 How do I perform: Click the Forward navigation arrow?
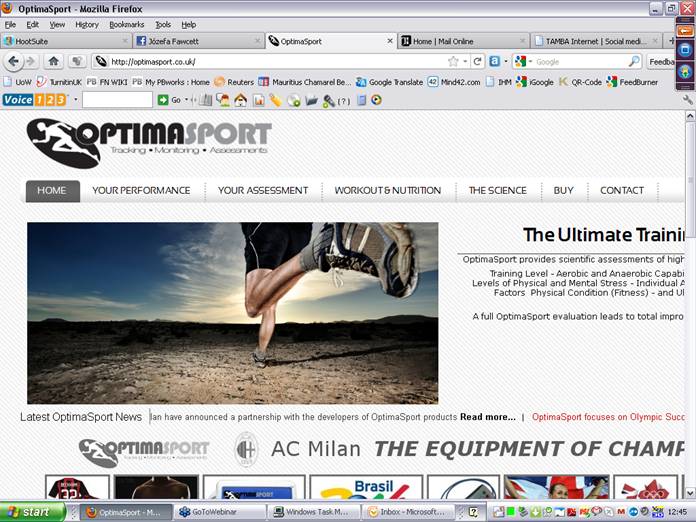30,62
